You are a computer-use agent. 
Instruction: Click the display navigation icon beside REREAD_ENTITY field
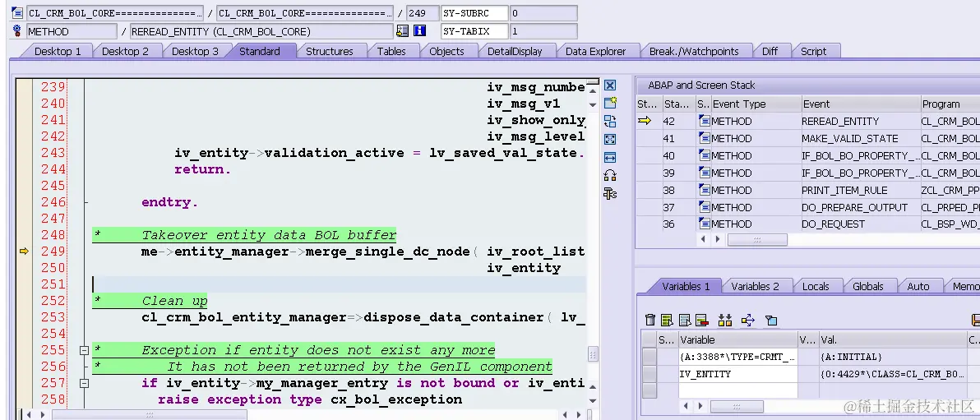tap(403, 30)
